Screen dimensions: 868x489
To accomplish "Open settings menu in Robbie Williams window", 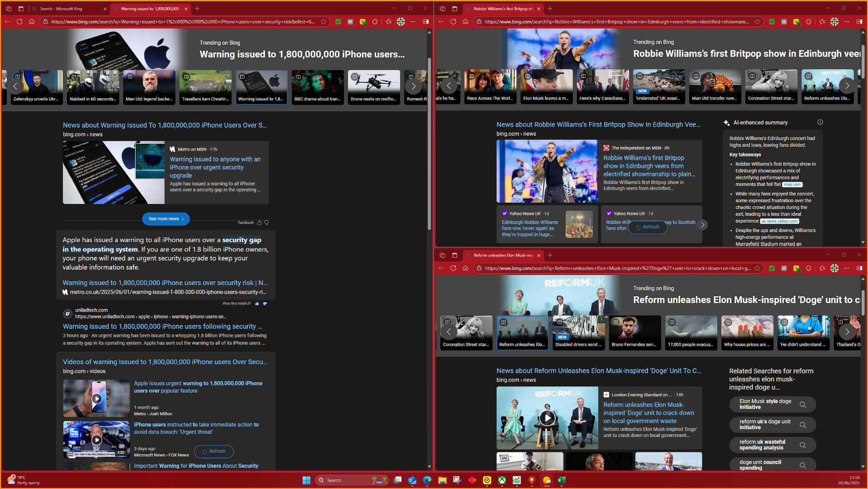I will [x=847, y=22].
